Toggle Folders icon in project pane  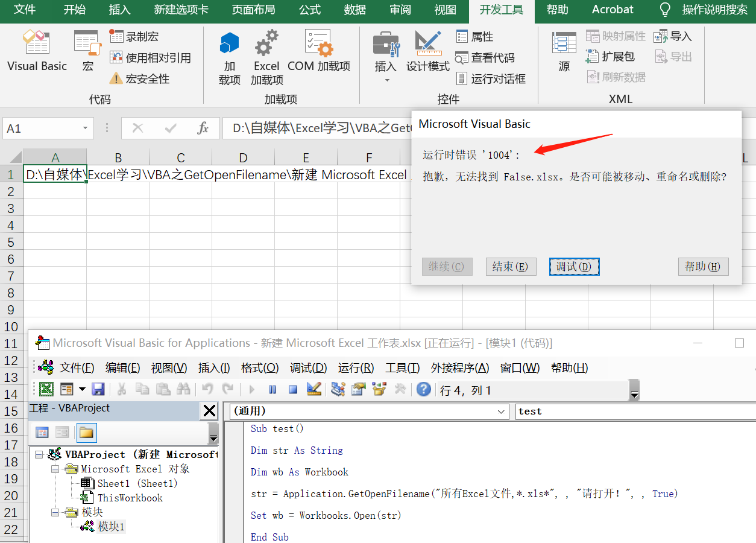point(86,432)
